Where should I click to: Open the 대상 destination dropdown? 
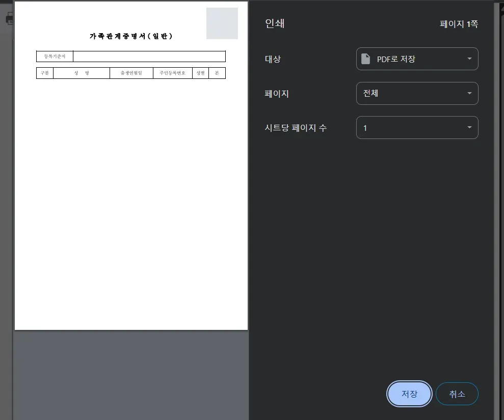tap(417, 59)
